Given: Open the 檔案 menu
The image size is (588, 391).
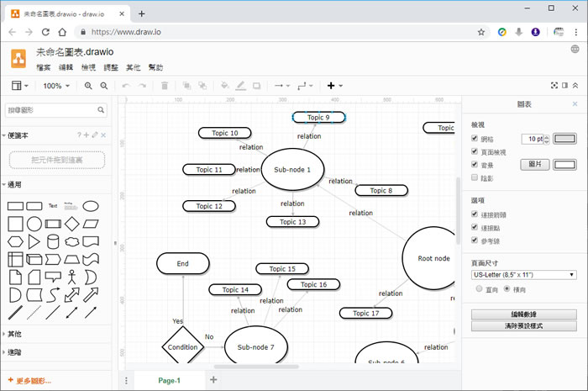Looking at the screenshot, I should click(x=44, y=67).
